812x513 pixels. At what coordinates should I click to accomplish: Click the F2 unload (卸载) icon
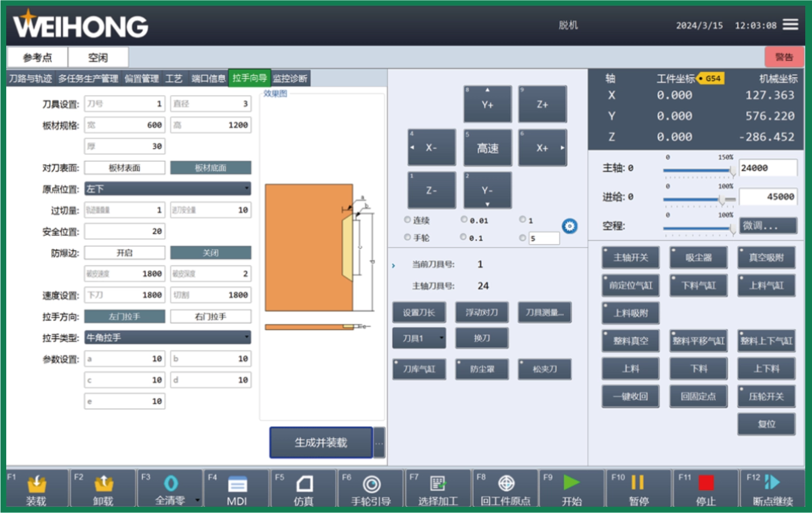tap(103, 484)
